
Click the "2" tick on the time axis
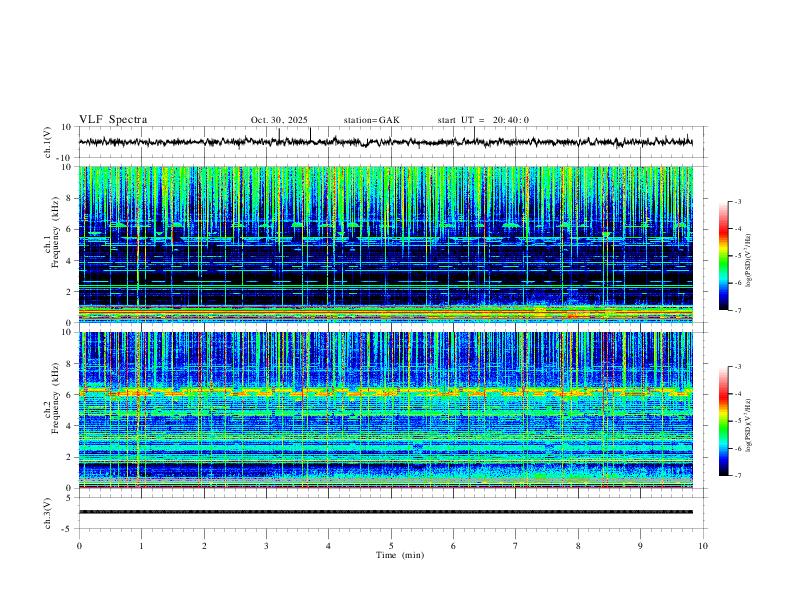pos(204,546)
